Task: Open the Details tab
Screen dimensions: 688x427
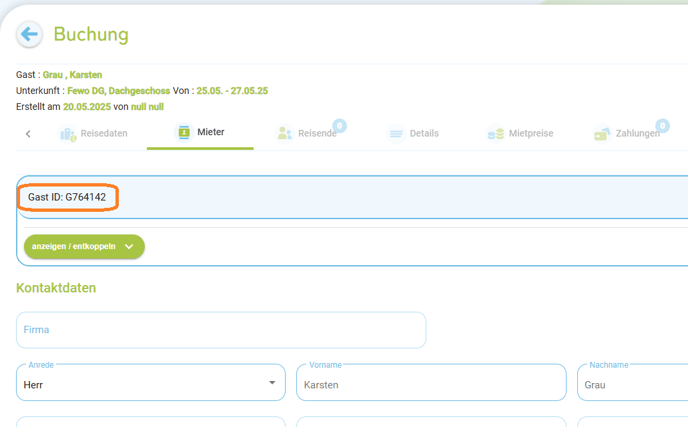Action: [x=413, y=133]
